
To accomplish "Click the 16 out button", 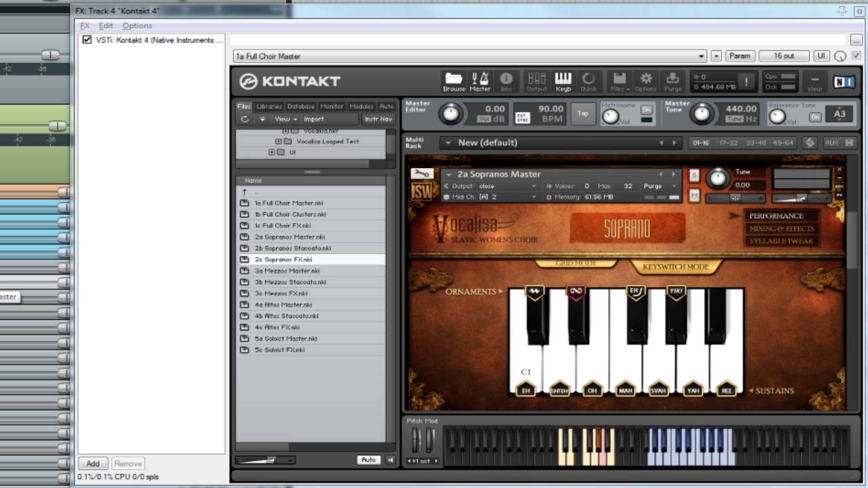I will (x=784, y=56).
